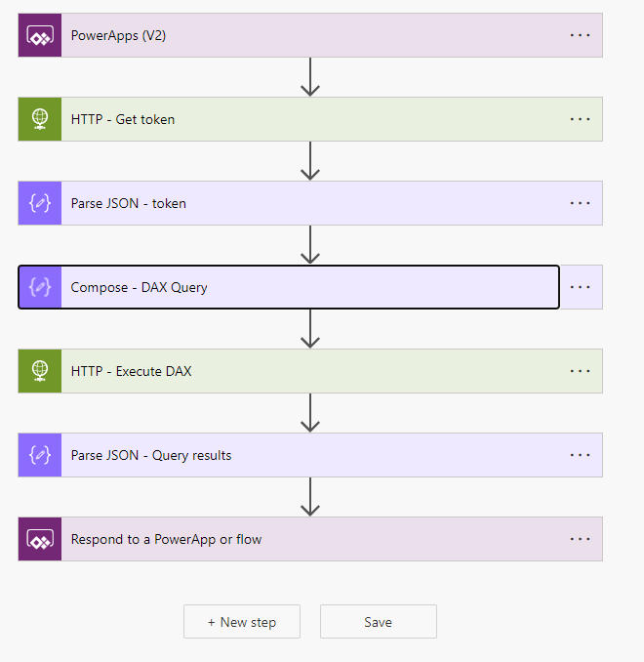Open ellipsis menu for Parse JSON - token
This screenshot has width=644, height=662.
click(x=581, y=203)
